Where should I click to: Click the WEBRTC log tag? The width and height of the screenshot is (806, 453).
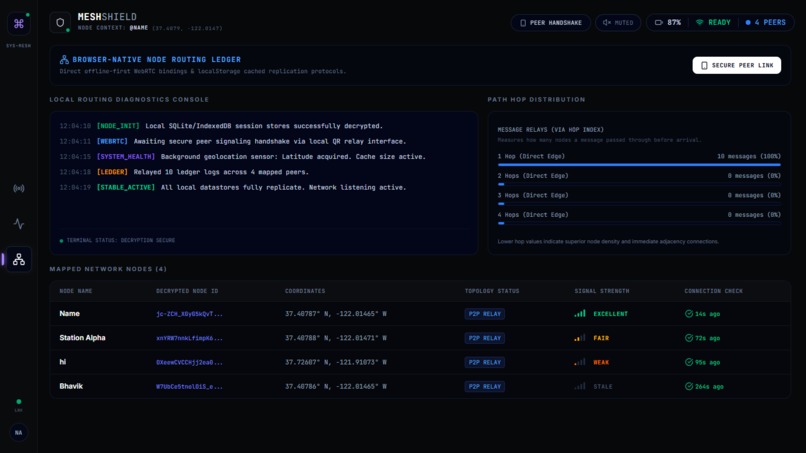(112, 141)
